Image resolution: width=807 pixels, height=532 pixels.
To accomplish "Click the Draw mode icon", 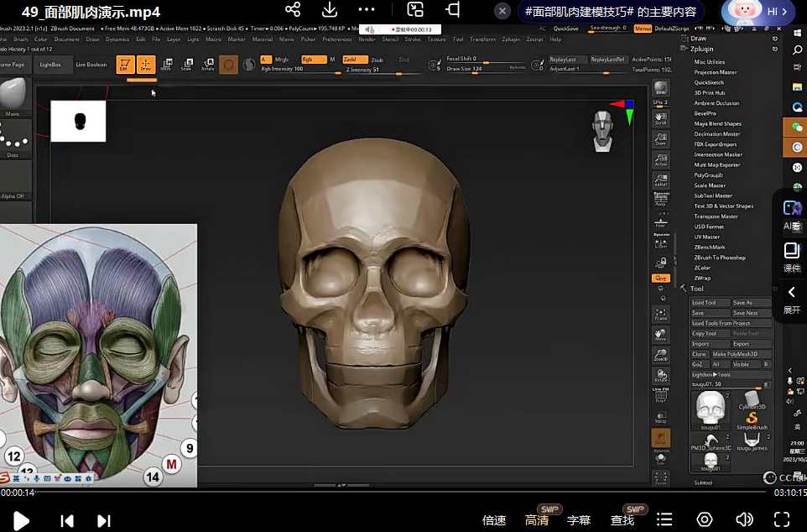I will tap(147, 62).
